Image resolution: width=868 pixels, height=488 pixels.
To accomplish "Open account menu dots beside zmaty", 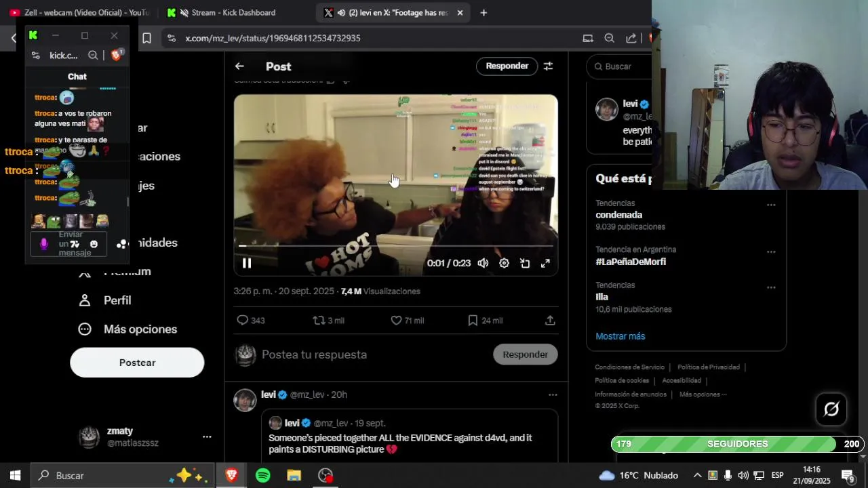I will tap(207, 437).
